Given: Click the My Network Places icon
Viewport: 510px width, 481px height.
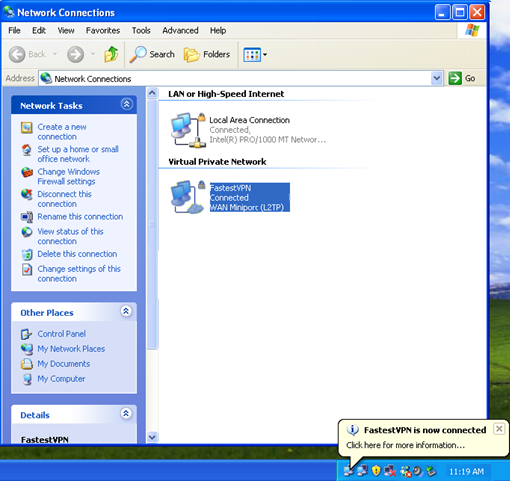Looking at the screenshot, I should [27, 349].
